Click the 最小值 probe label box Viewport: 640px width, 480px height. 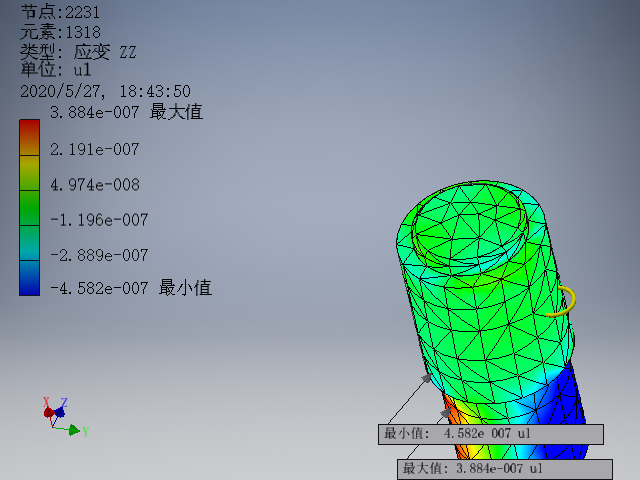[x=491, y=434]
